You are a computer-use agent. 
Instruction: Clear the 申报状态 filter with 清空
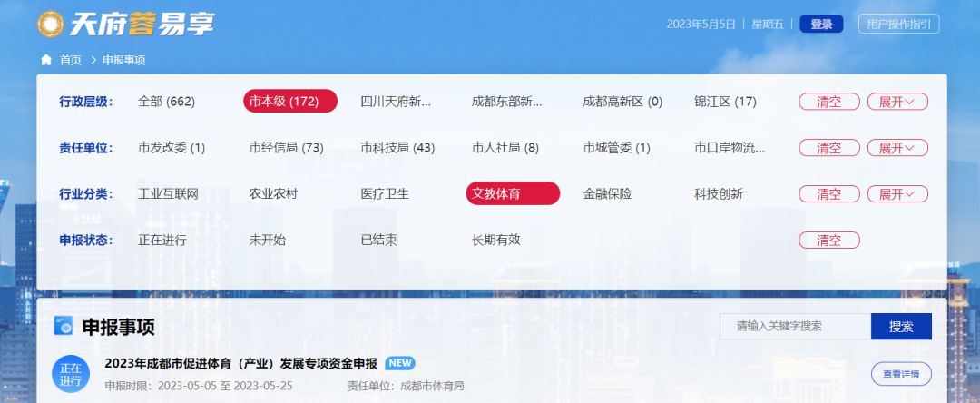(x=829, y=241)
